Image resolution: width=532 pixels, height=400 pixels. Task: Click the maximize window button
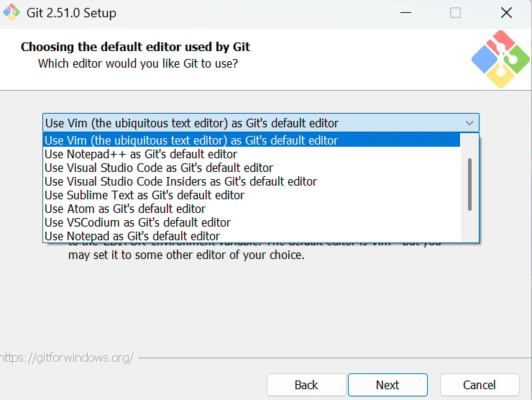[x=455, y=13]
